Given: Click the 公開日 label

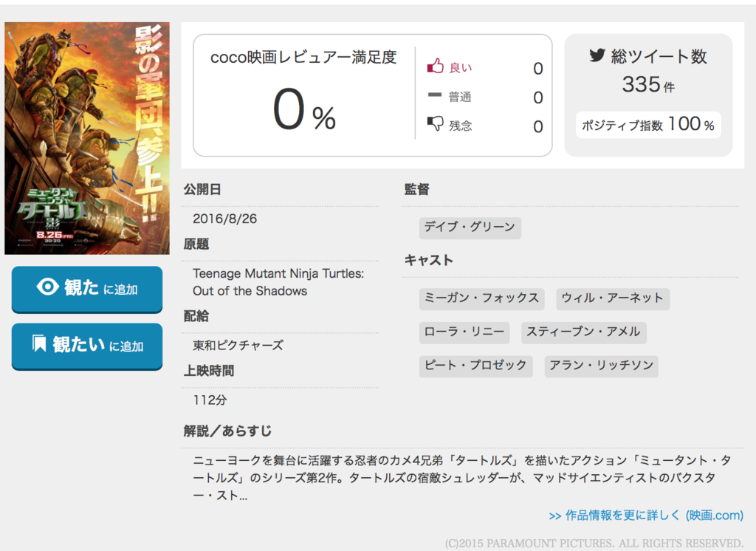Looking at the screenshot, I should (x=202, y=189).
